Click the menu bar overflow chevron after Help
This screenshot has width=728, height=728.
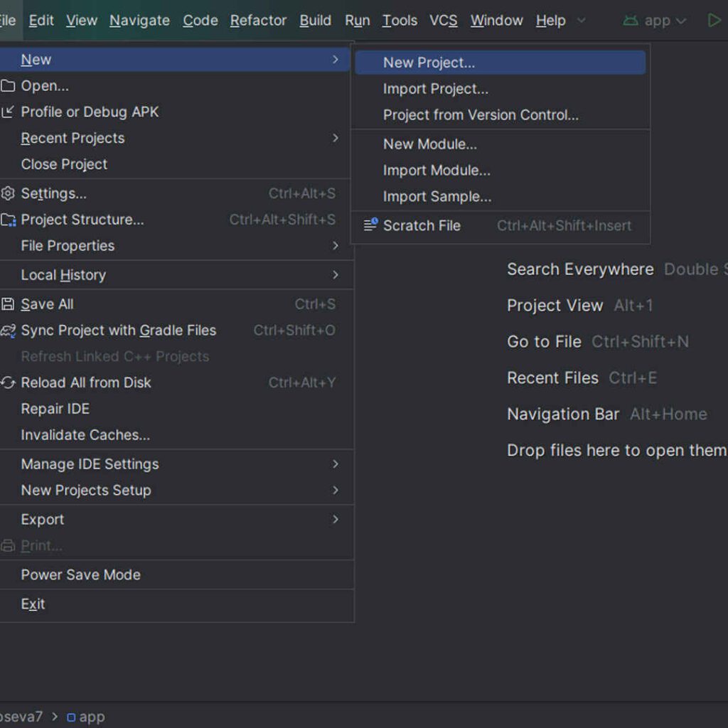coord(582,21)
